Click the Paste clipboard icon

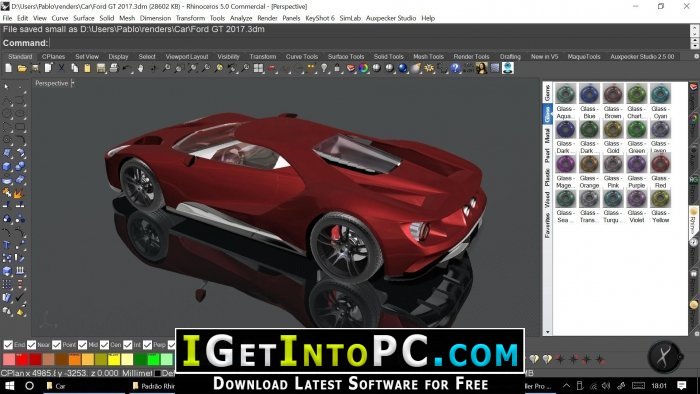click(x=88, y=68)
